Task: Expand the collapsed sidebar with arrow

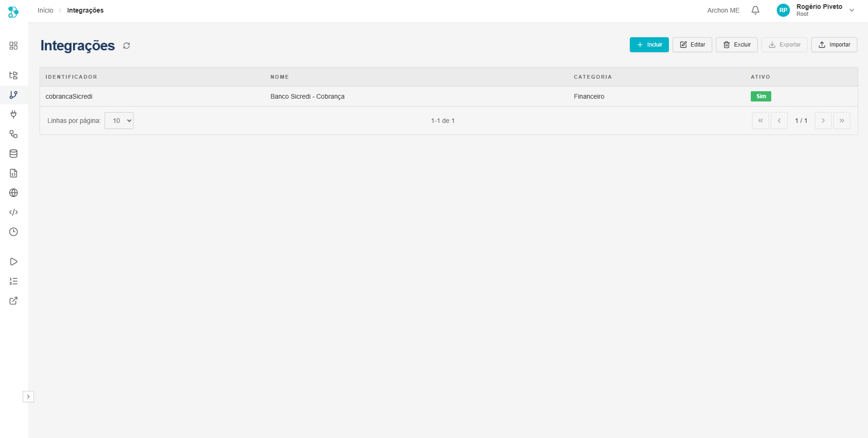Action: pos(28,397)
